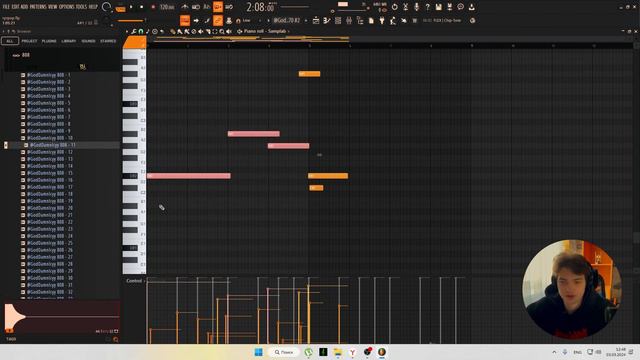Viewport: 640px width, 360px height.
Task: Open the TOOLS menu
Action: pos(82,7)
